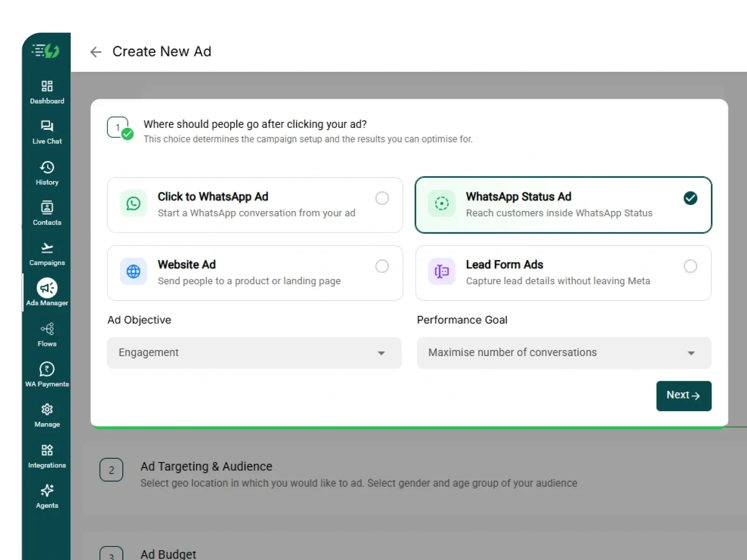This screenshot has height=560, width=747.
Task: Click the Contacts label in sidebar
Action: [x=47, y=223]
